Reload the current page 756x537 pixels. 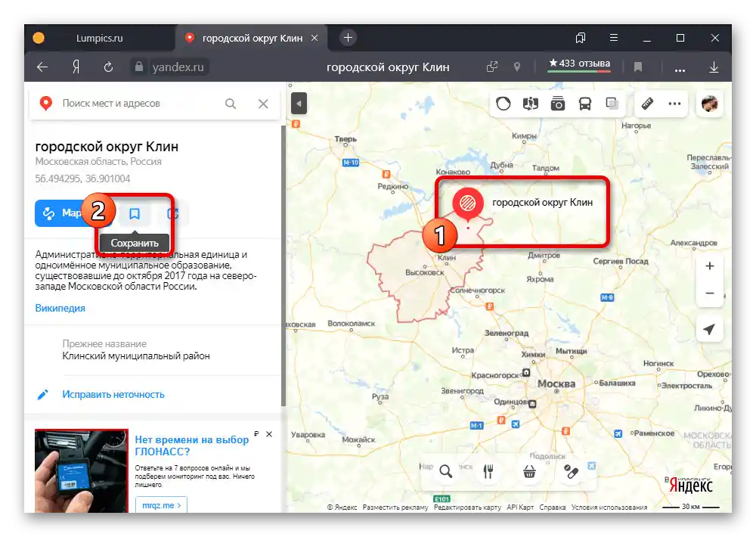click(x=108, y=67)
